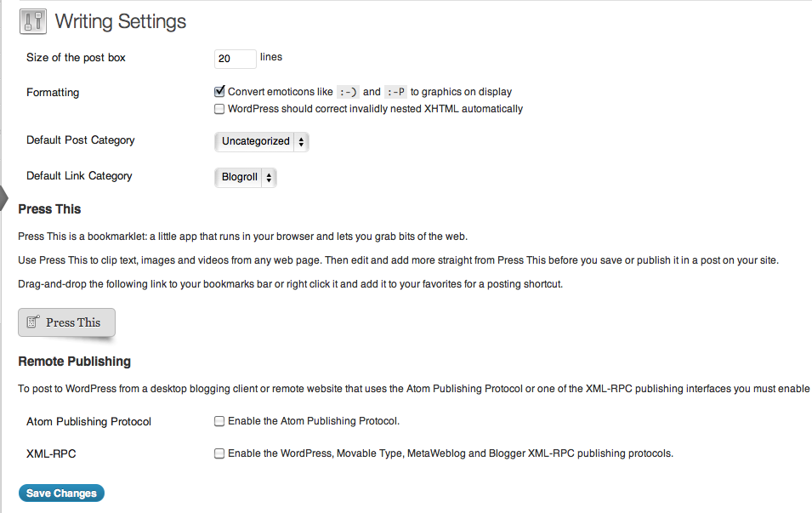This screenshot has height=513, width=812.
Task: Click the WordPress should correct XHTML label
Action: 376,109
